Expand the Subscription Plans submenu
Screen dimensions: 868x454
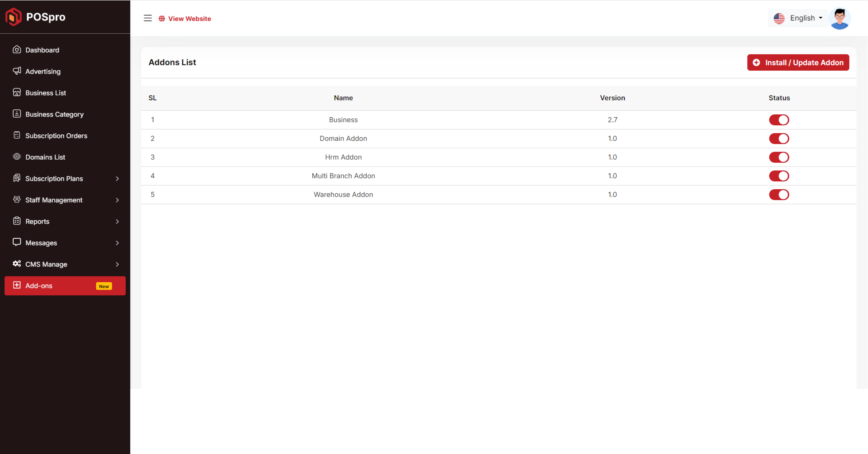117,178
